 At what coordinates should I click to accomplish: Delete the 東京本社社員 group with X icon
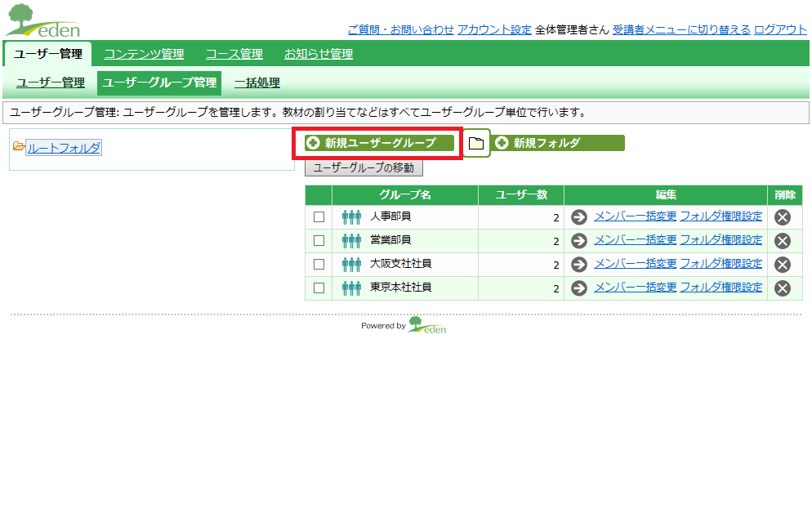pos(783,288)
